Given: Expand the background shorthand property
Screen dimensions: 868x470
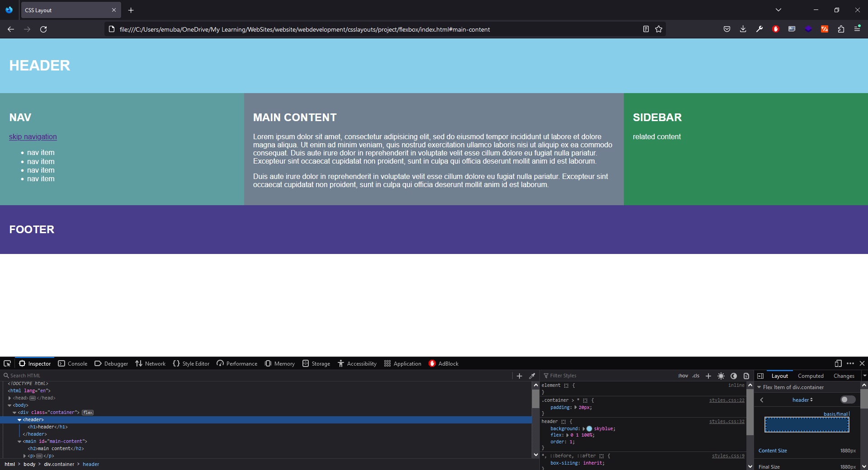Looking at the screenshot, I should click(x=584, y=429).
